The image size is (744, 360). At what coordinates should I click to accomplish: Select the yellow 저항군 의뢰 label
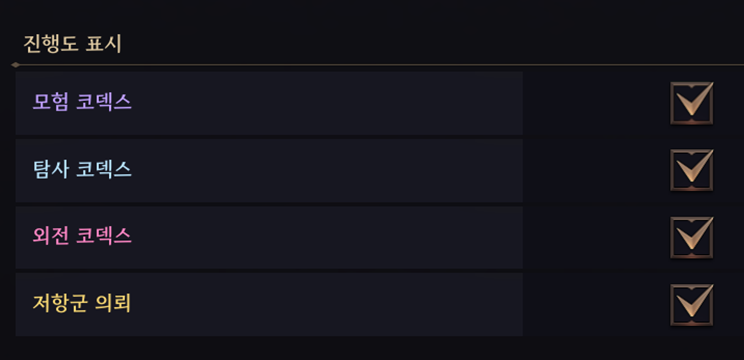click(x=82, y=304)
